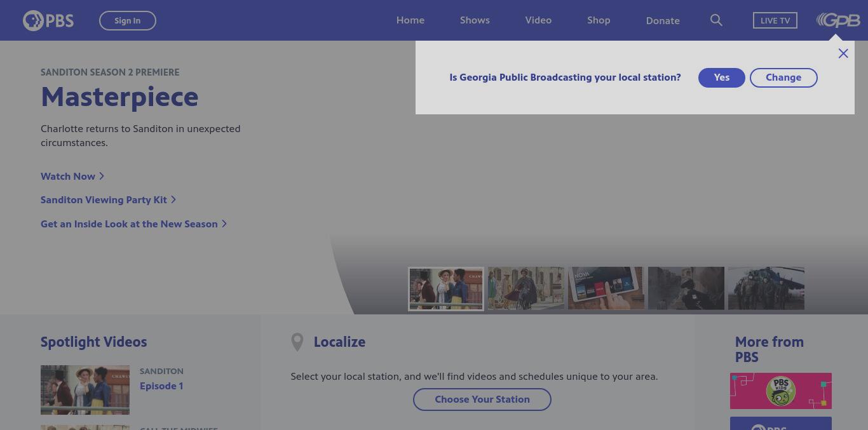Close the local station popup
868x430 pixels.
point(843,53)
